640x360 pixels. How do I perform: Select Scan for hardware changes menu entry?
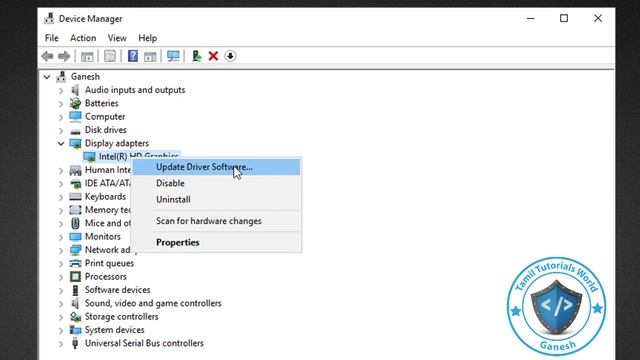coord(216,221)
